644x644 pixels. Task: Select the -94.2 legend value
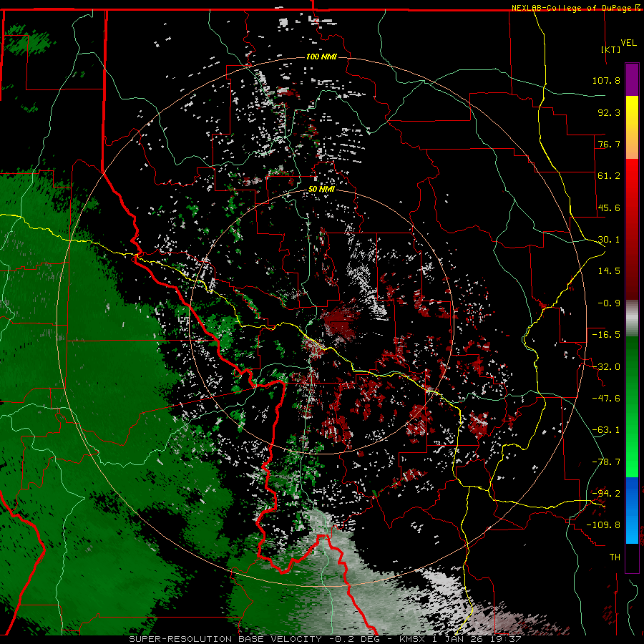(606, 493)
